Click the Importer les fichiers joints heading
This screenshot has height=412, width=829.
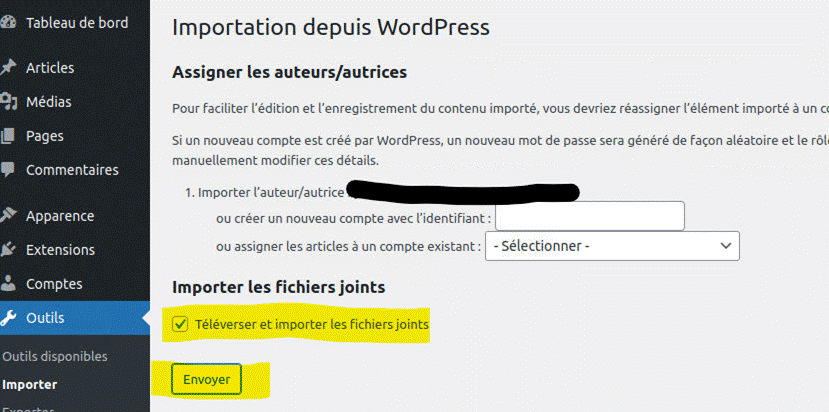point(279,287)
